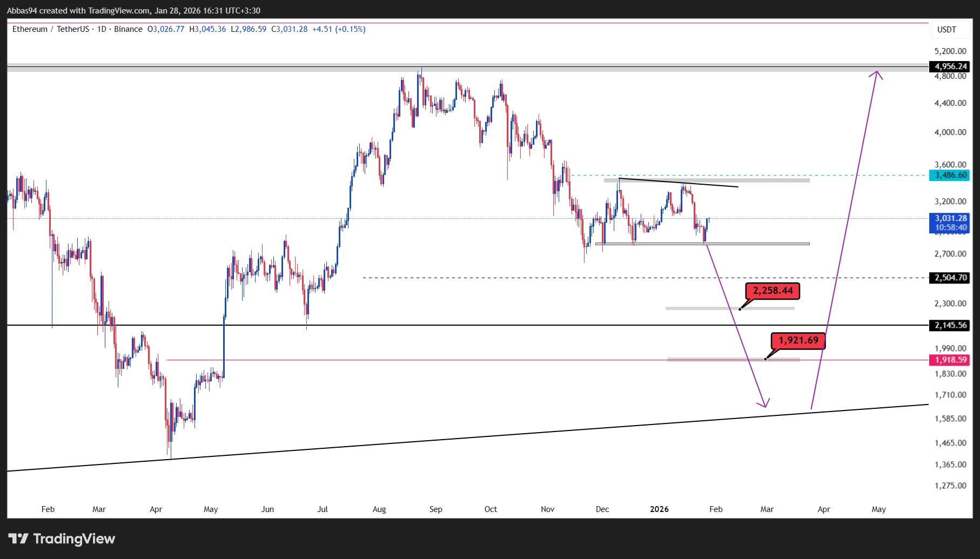
Task: Click the Aug label on the time axis
Action: [x=379, y=509]
